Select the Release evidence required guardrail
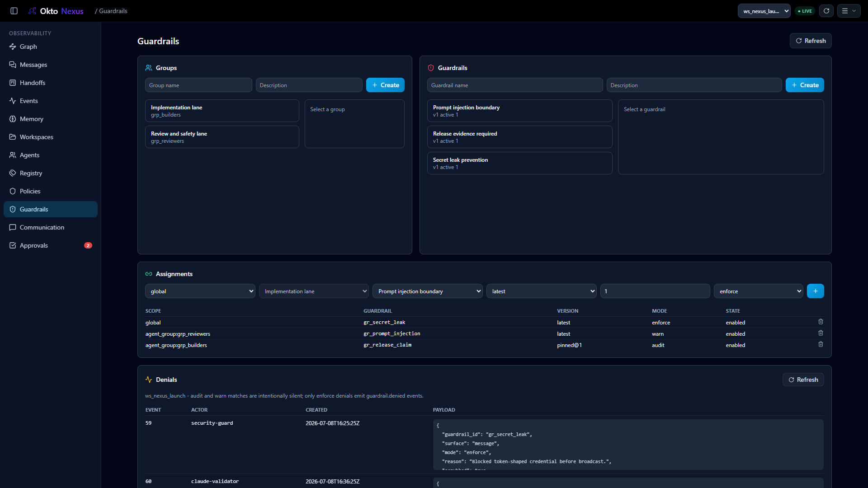 pos(520,137)
